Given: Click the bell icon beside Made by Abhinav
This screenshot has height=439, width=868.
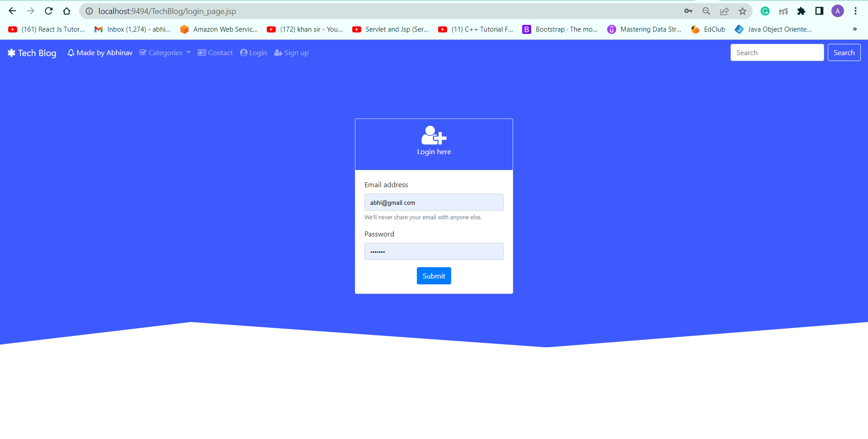Looking at the screenshot, I should point(71,52).
